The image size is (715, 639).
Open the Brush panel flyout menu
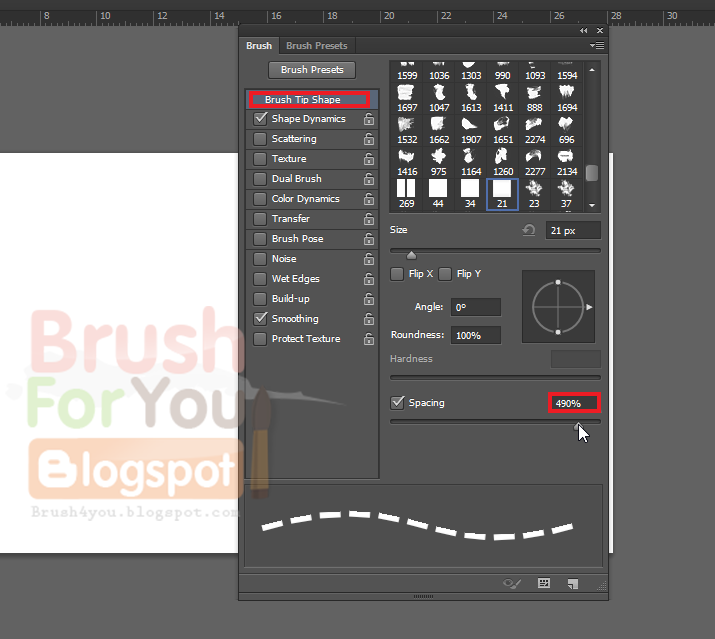click(x=596, y=46)
